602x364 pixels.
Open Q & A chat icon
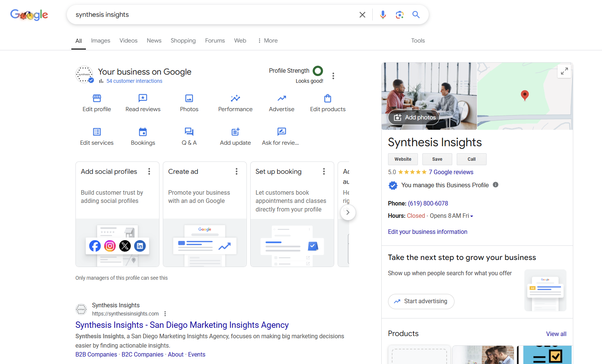click(x=189, y=132)
